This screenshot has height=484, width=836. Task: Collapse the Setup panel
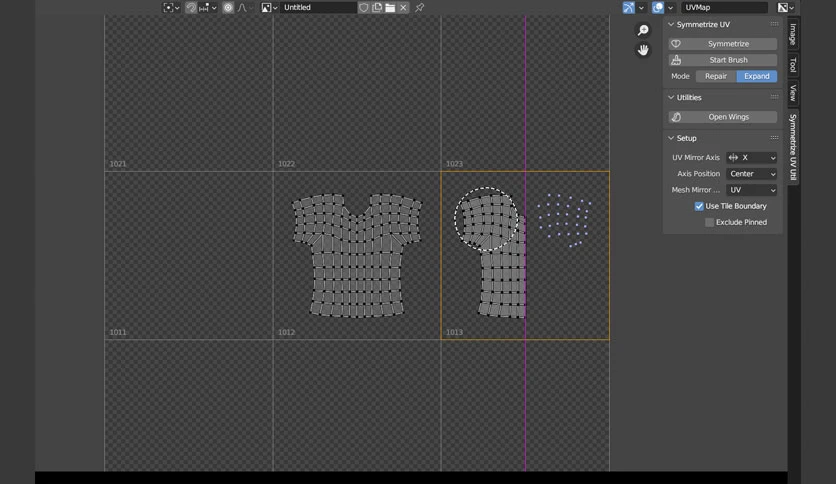tap(671, 138)
